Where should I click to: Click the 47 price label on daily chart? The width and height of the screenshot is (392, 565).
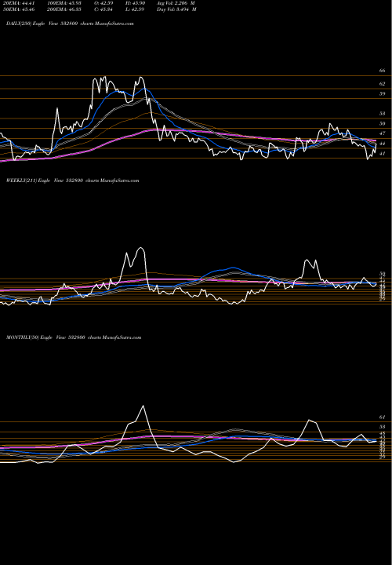(x=383, y=133)
